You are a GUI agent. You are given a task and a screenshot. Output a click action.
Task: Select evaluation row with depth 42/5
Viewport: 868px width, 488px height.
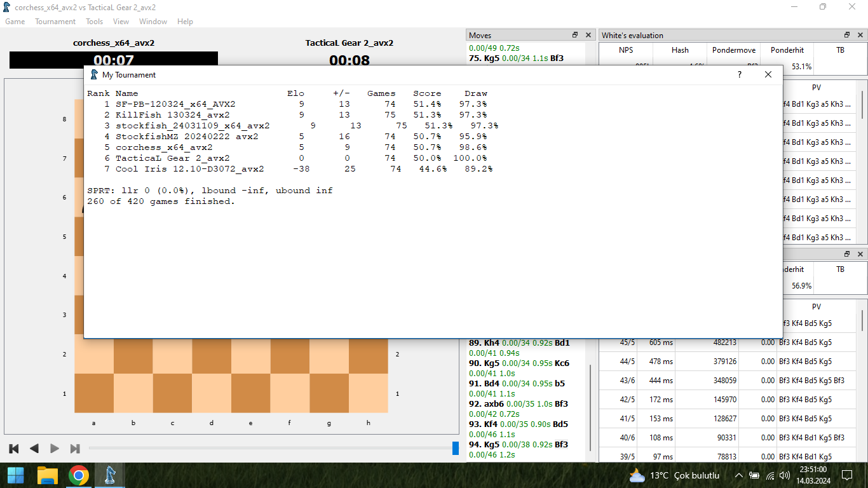click(x=728, y=400)
